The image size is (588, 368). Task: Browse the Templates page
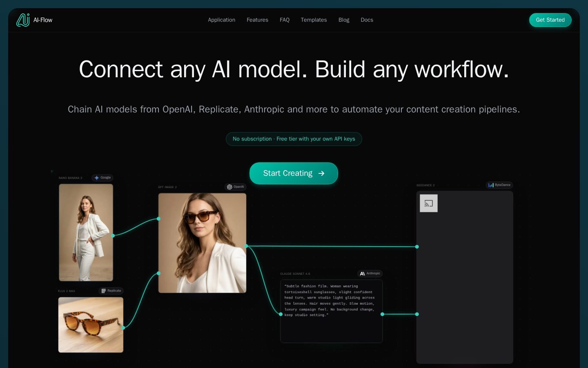coord(314,20)
